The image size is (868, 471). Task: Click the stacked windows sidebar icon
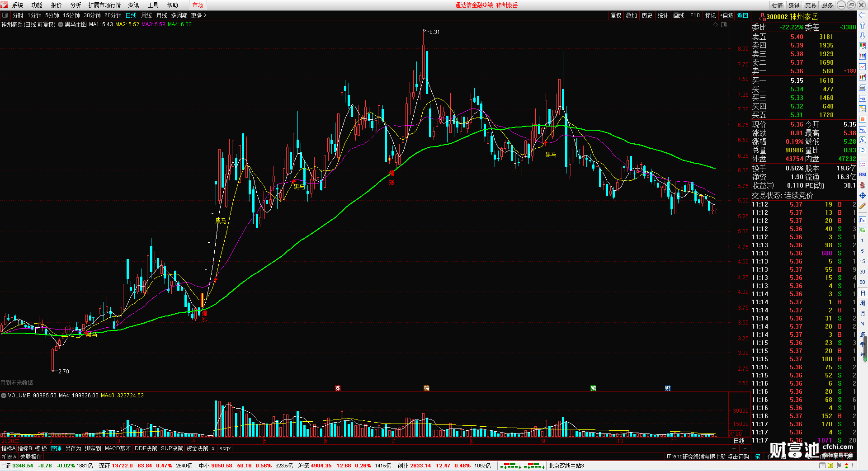point(862,88)
